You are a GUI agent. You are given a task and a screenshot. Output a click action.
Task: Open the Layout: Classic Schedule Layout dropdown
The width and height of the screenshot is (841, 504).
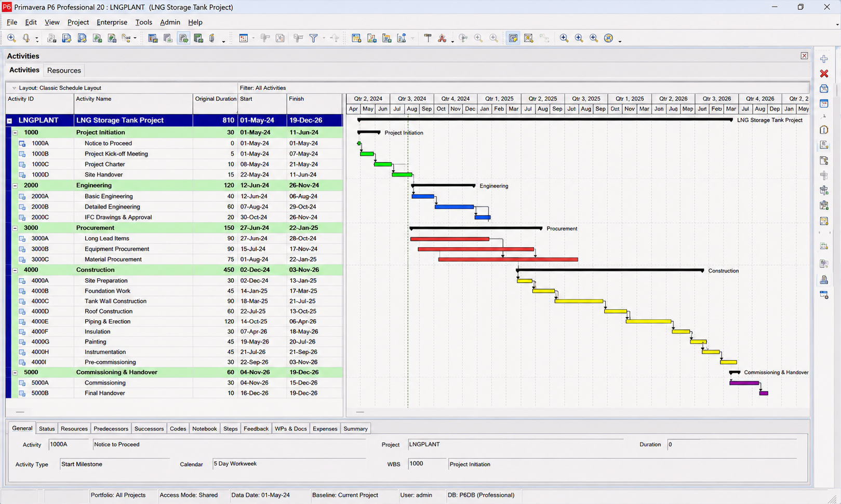click(x=14, y=88)
